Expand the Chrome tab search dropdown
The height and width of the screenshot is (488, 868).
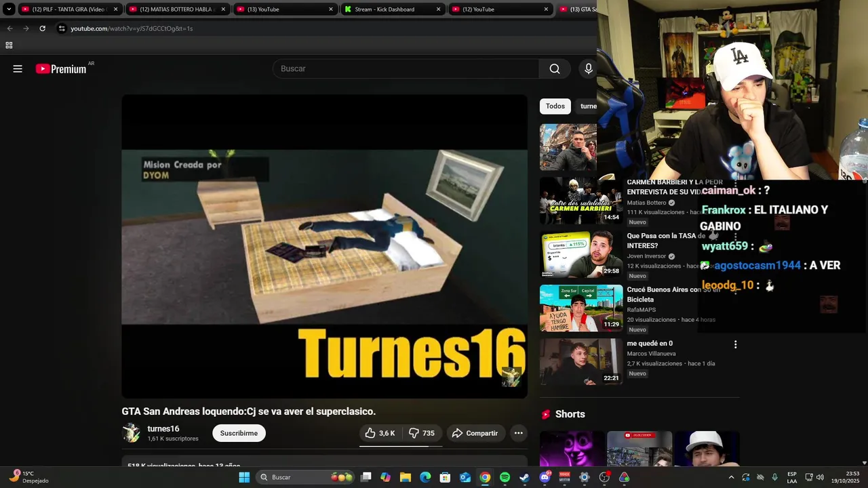tap(9, 9)
